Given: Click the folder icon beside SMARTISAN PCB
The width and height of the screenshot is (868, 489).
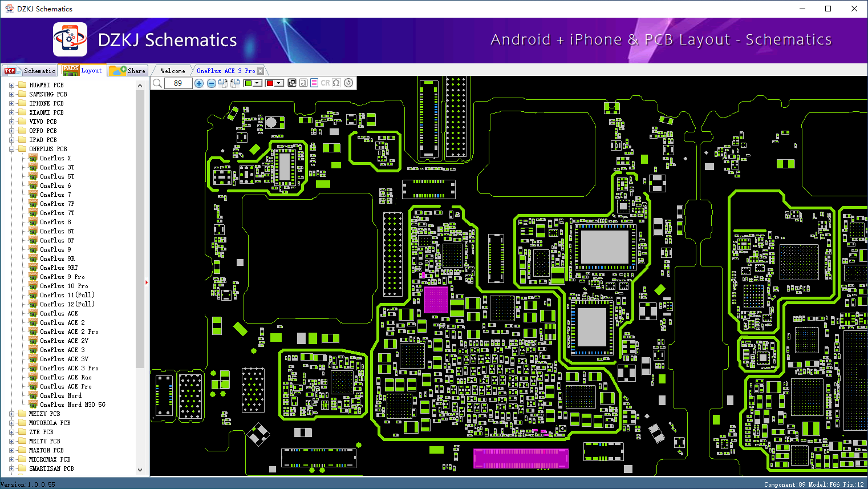Looking at the screenshot, I should (22, 468).
